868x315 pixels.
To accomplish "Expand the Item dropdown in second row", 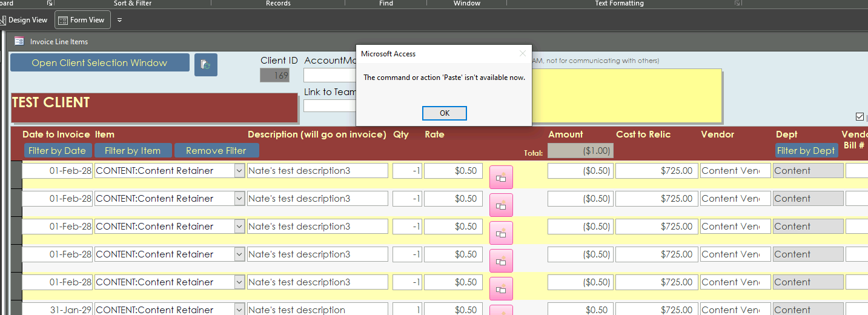I will point(239,199).
